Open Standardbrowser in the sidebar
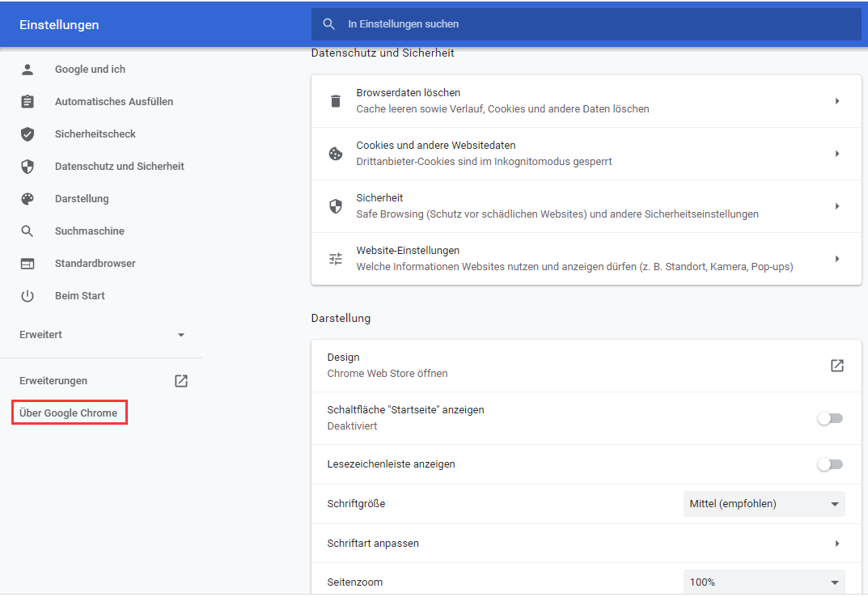The image size is (868, 597). coord(95,264)
